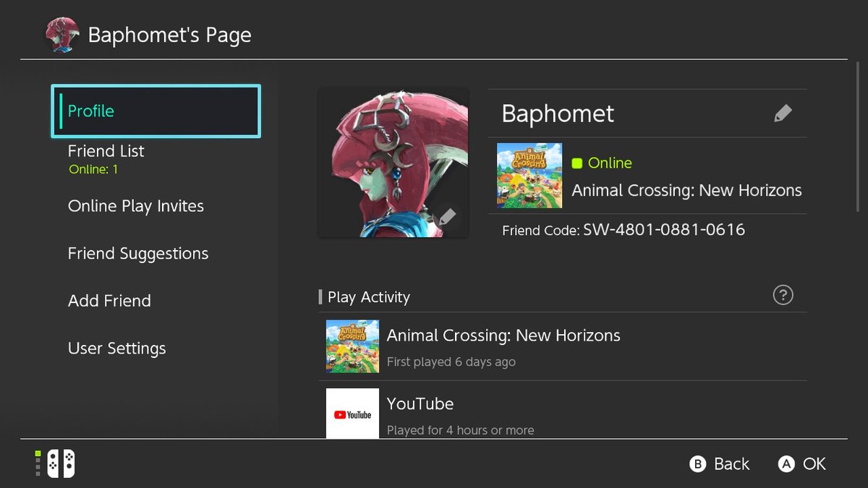Click the large Mipha profile picture
The image size is (868, 488).
point(393,163)
